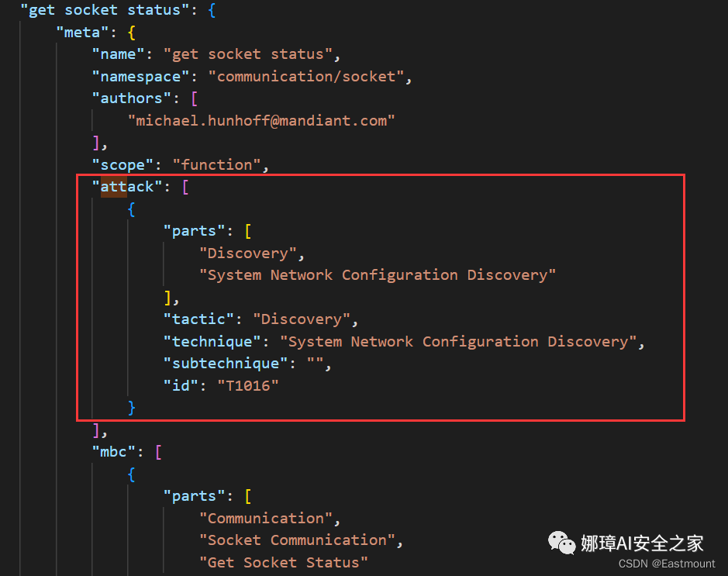Screen dimensions: 728x576
Task: Click the "name" key
Action: [x=118, y=54]
